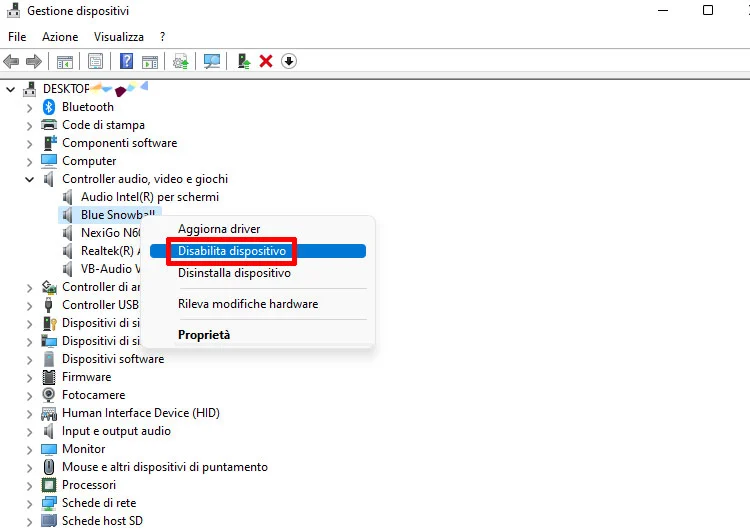Image resolution: width=750 pixels, height=532 pixels.
Task: Click the Firmware chip icon
Action: (x=49, y=377)
